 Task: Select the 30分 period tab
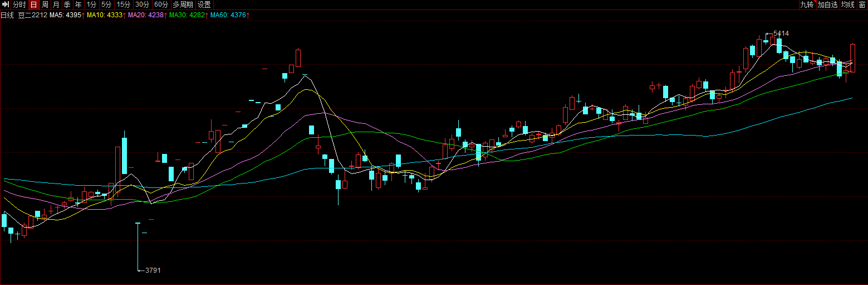click(143, 4)
